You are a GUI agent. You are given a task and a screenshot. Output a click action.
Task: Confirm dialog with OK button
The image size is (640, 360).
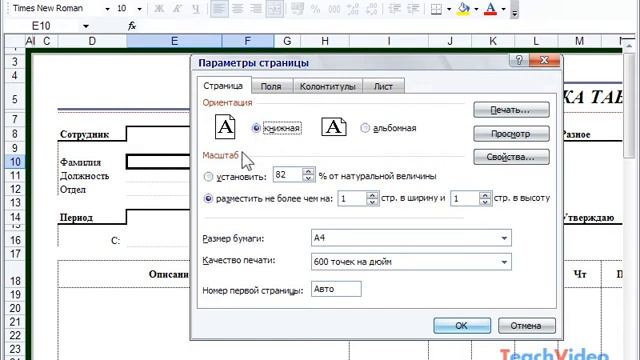coord(462,326)
